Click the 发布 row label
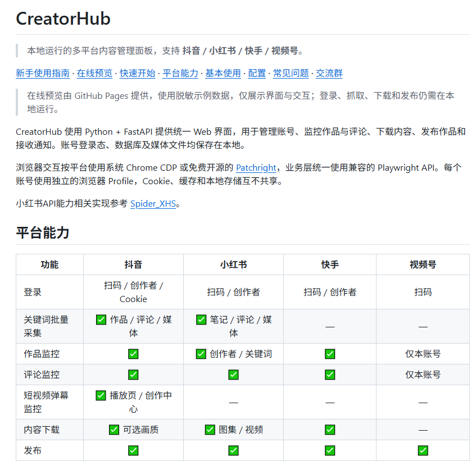 tap(33, 450)
